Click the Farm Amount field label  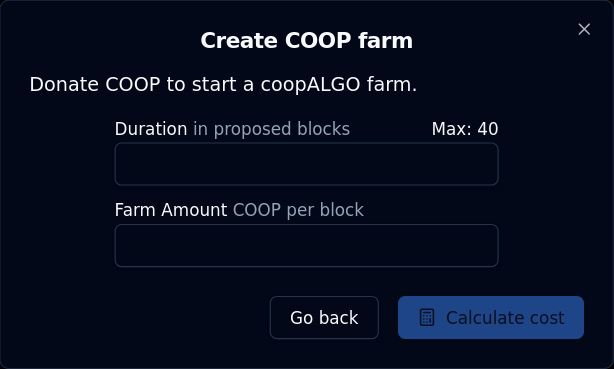point(171,210)
